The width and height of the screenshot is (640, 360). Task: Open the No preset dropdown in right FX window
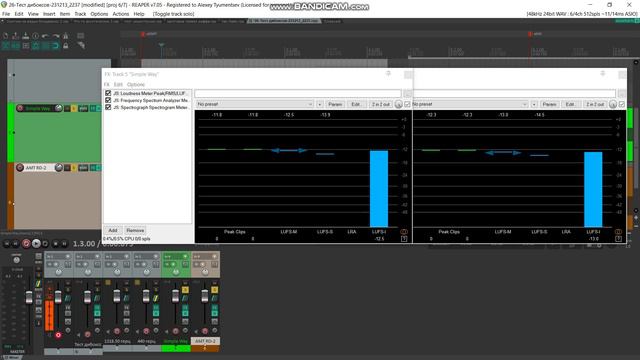[470, 104]
